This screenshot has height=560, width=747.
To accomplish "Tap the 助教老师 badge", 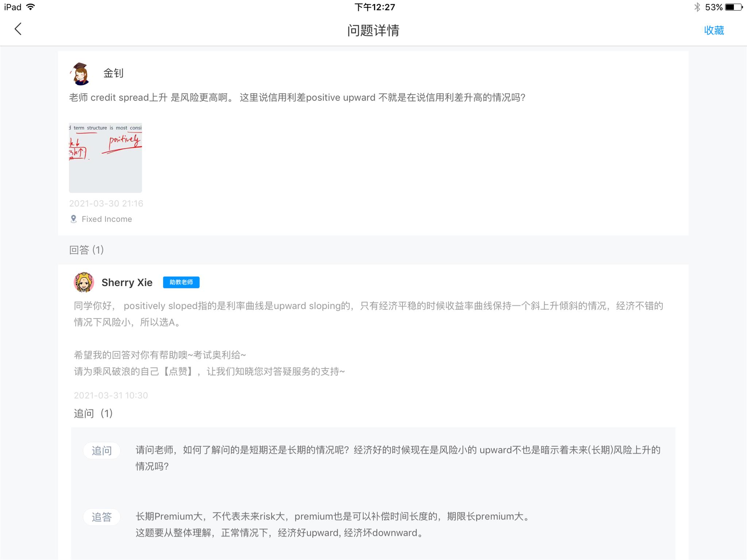I will [x=181, y=282].
